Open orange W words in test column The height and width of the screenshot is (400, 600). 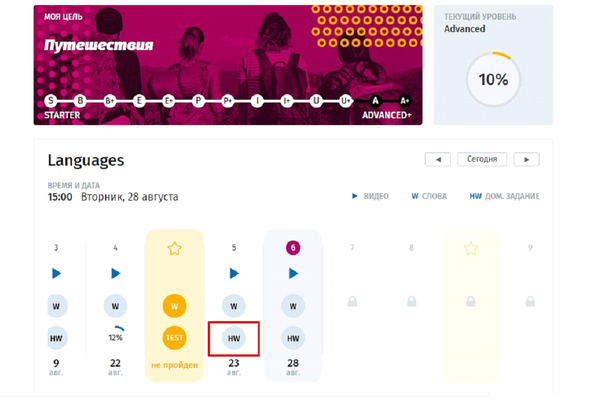[x=175, y=306]
